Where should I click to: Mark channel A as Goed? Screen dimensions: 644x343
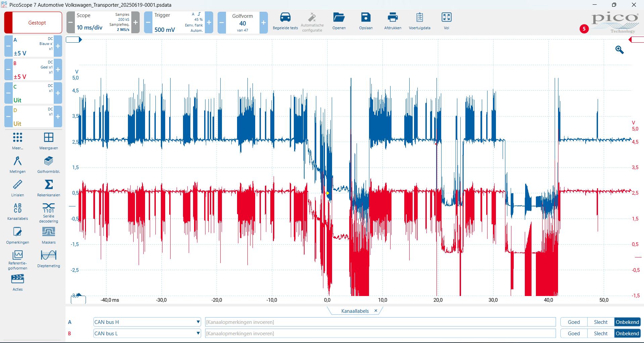(574, 322)
